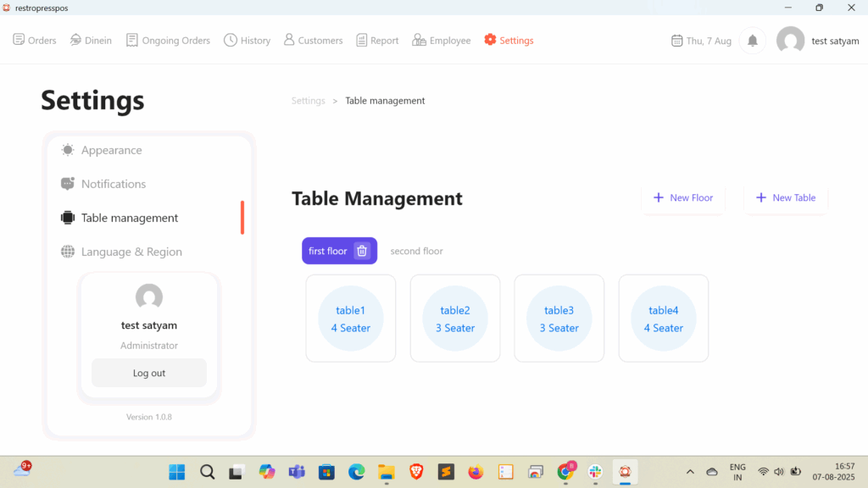This screenshot has width=868, height=488.
Task: Select Language & Region settings
Action: pyautogui.click(x=131, y=252)
